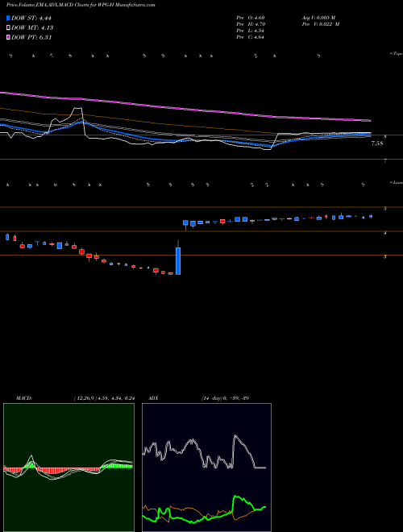Screen dimensions: 403x532
Task: Click the 'Avg V: 0.005 M' volume text
Action: click(319, 18)
